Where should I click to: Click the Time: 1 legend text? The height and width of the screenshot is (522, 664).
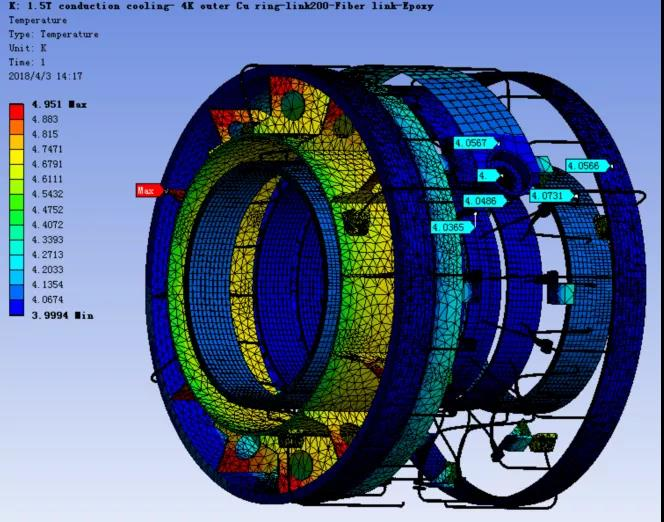click(x=27, y=62)
